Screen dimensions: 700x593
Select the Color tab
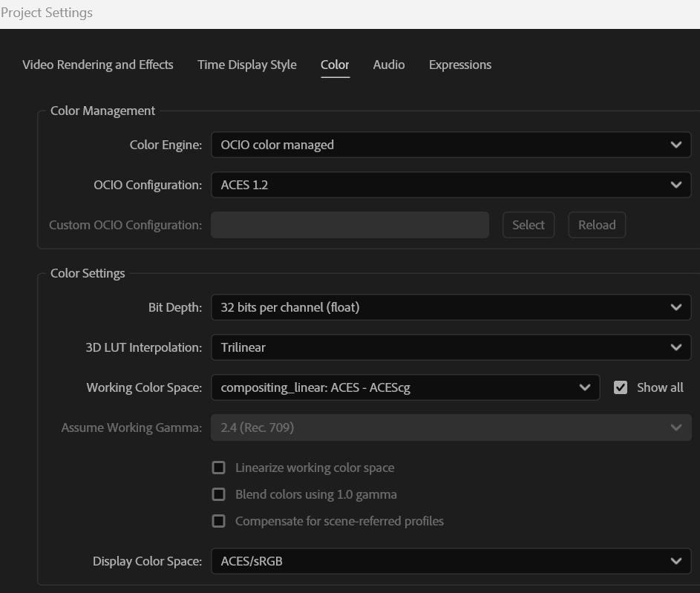335,65
